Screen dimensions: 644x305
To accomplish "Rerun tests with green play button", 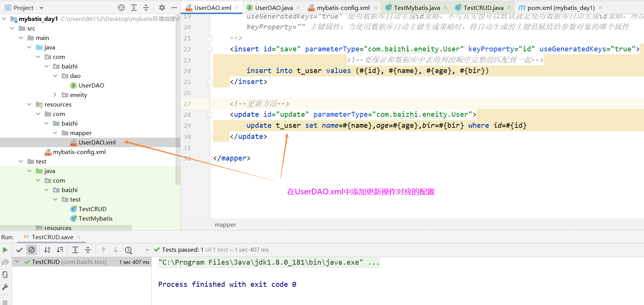I will click(5, 250).
